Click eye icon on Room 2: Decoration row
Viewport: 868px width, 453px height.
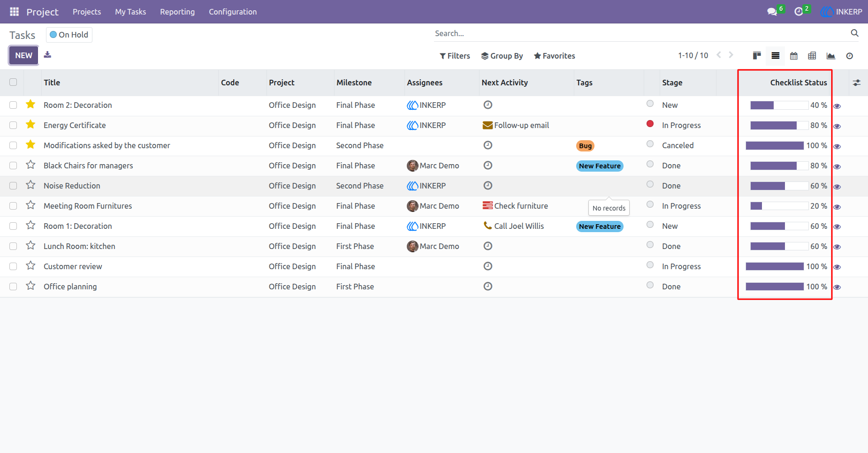point(837,106)
